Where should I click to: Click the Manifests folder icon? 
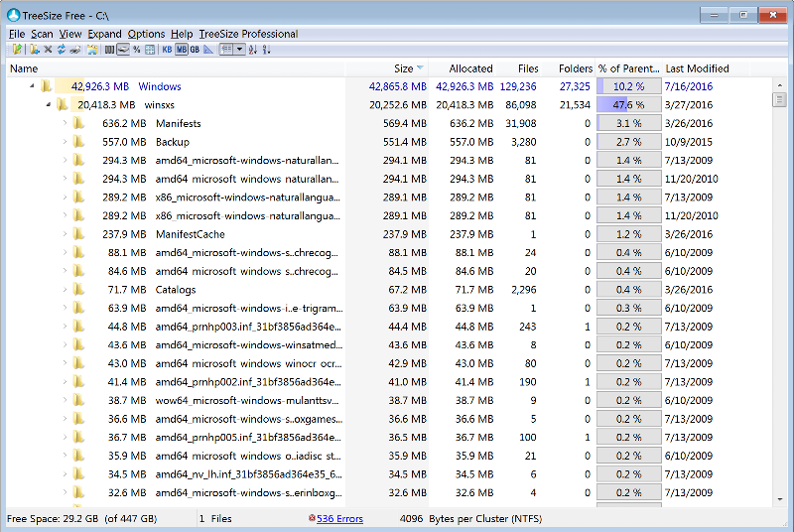pyautogui.click(x=78, y=123)
